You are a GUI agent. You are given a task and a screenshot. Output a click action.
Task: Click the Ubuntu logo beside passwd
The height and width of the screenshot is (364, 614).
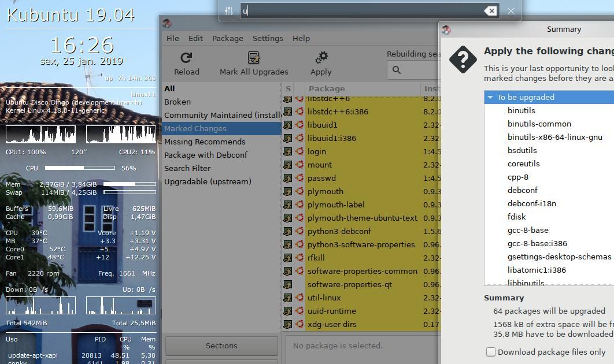(299, 178)
